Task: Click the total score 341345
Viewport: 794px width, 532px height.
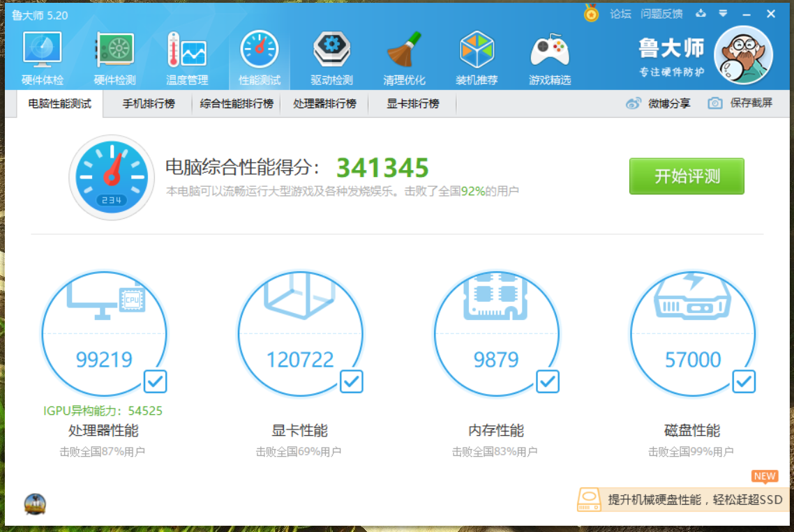Action: tap(383, 167)
